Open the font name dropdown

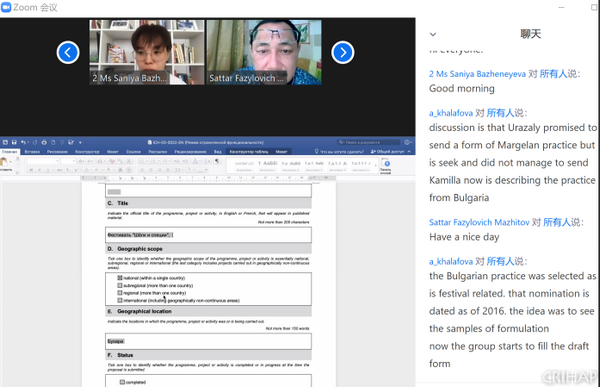coord(43,161)
